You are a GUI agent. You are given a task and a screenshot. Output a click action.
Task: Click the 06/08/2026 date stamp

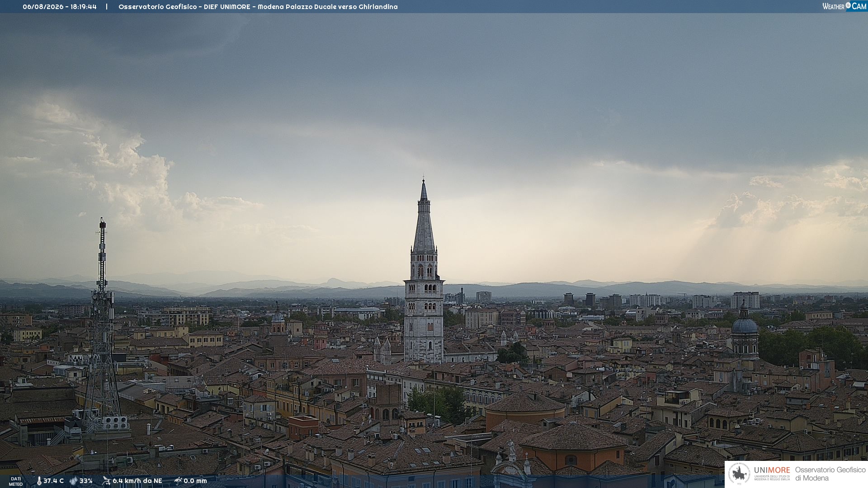click(x=43, y=7)
